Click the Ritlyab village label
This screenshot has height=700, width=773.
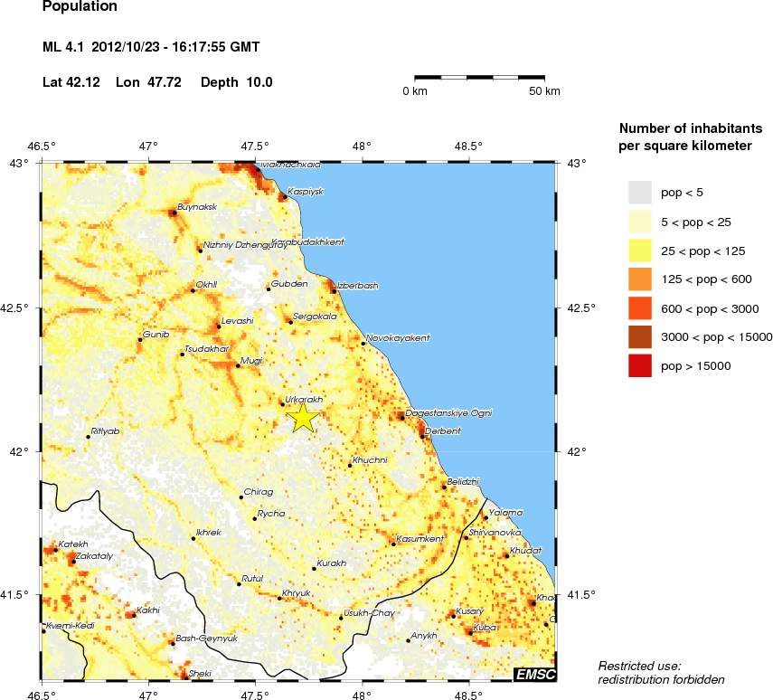(x=106, y=431)
